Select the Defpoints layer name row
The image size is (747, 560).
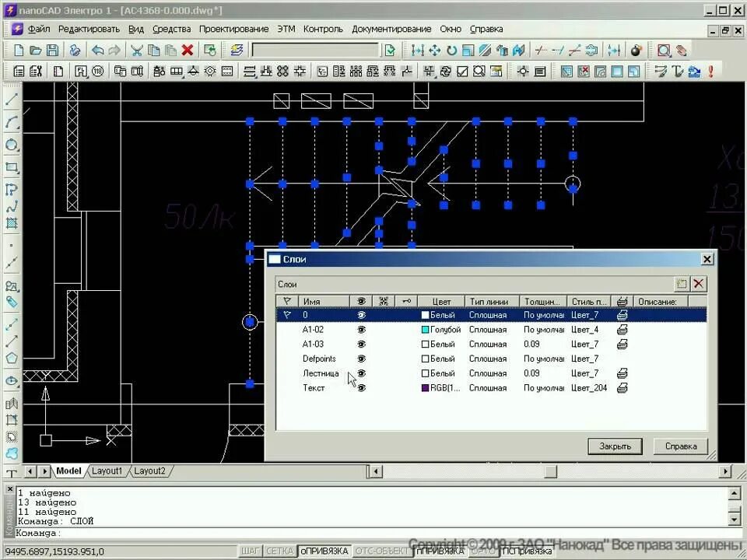tap(319, 359)
